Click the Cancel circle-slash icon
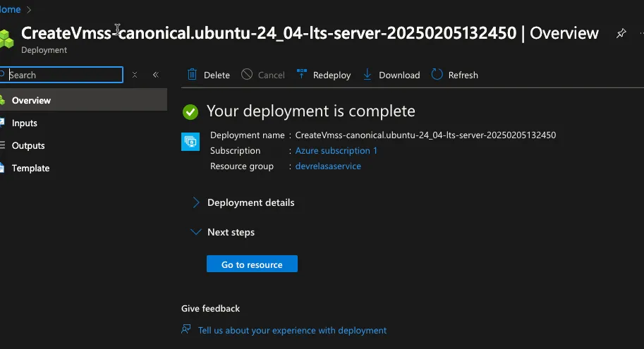 pos(247,75)
